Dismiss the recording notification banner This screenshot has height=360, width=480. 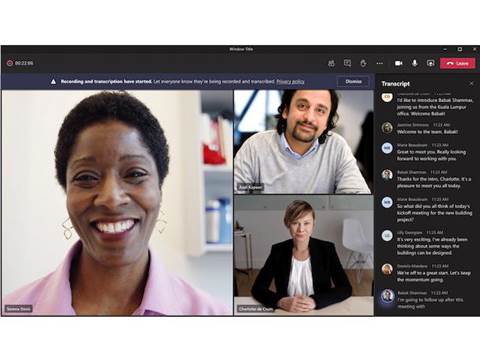(x=353, y=82)
